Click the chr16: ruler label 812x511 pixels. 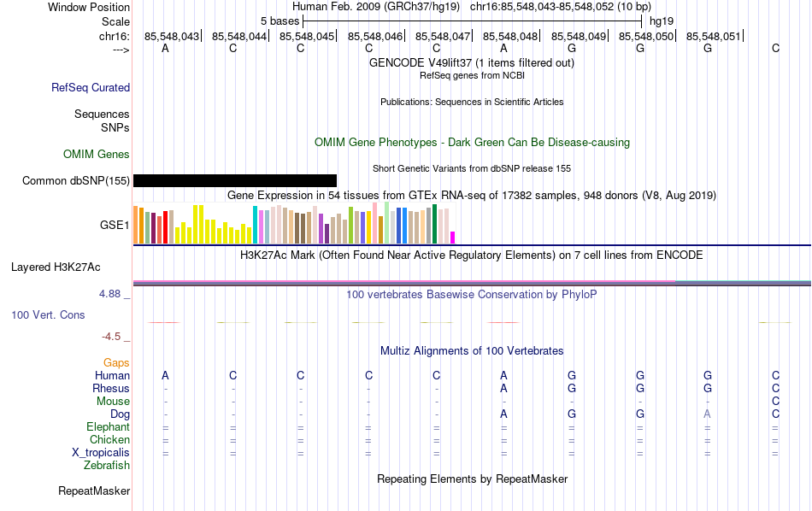tap(115, 36)
